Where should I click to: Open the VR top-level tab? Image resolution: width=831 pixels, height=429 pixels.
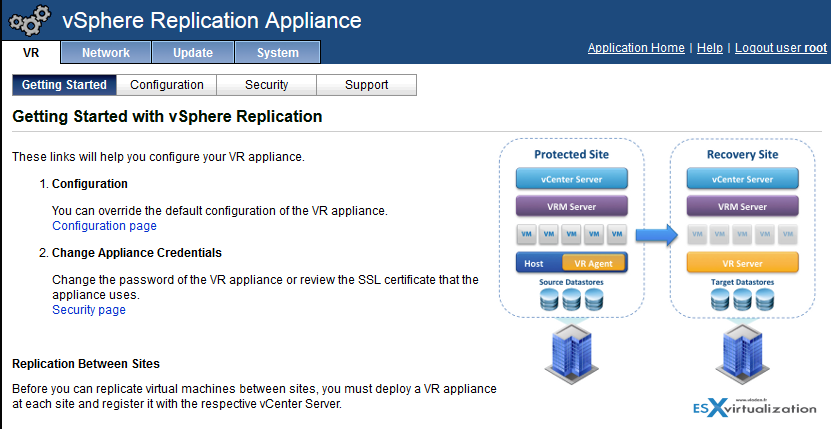pyautogui.click(x=31, y=52)
